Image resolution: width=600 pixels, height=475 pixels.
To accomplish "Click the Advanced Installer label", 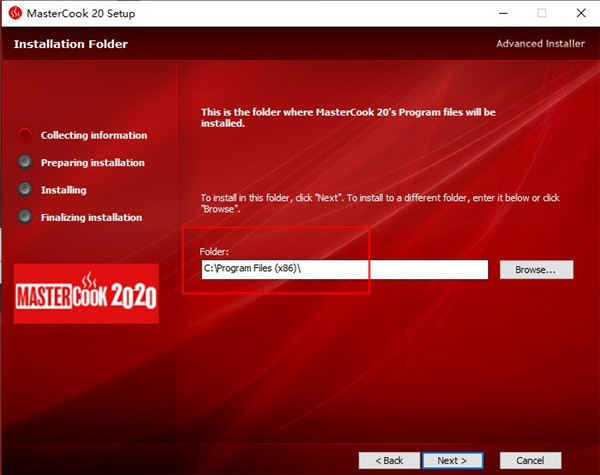I will tap(542, 44).
